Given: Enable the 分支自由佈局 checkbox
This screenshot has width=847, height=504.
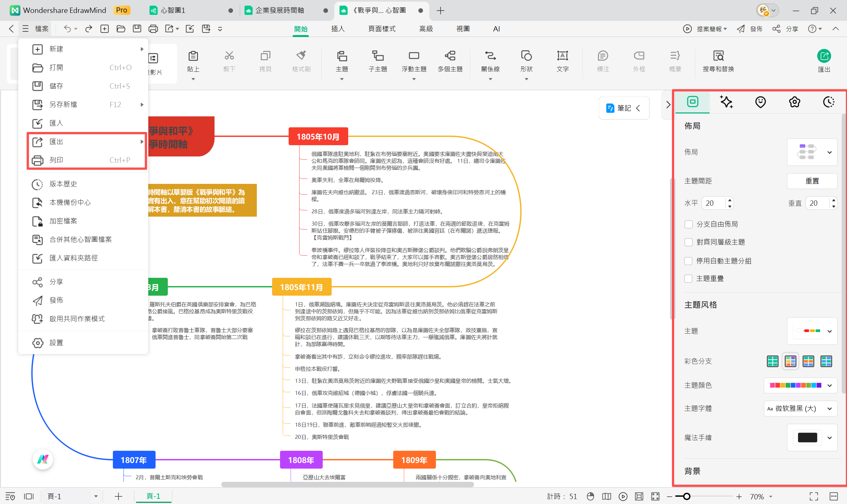Looking at the screenshot, I should (x=688, y=224).
